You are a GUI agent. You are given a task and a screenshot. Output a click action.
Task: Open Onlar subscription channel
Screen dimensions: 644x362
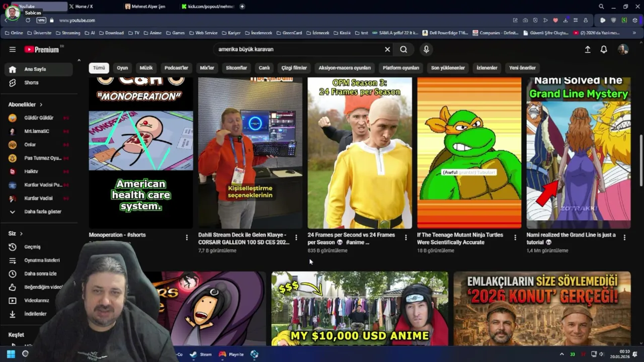point(39,144)
